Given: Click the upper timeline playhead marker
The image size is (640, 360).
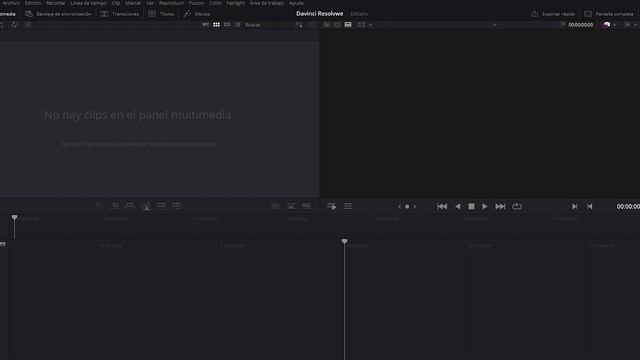Looking at the screenshot, I should click(14, 218).
